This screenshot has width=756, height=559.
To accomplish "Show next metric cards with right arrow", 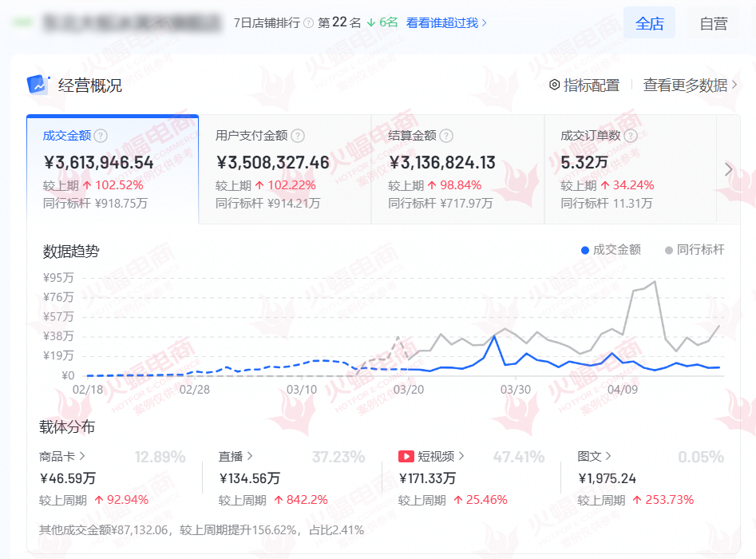I will click(729, 169).
